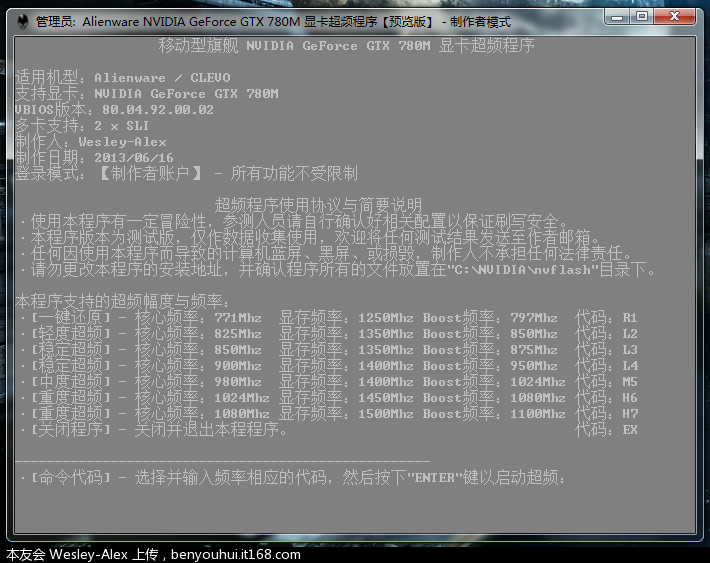
Task: Click the heading '移动型旗舰 NVIDIA GeForce GTX 780M 显卡超频程序'
Action: (x=346, y=45)
